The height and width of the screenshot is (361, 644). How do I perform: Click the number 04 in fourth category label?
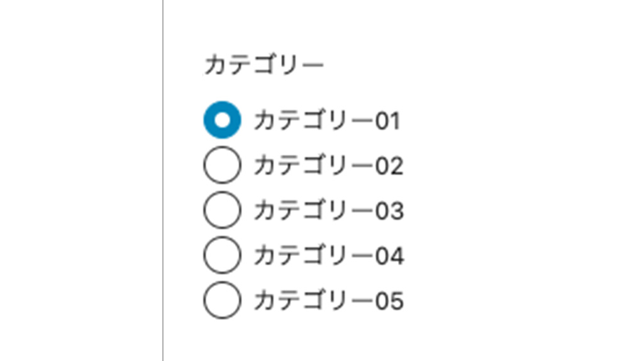pyautogui.click(x=390, y=257)
